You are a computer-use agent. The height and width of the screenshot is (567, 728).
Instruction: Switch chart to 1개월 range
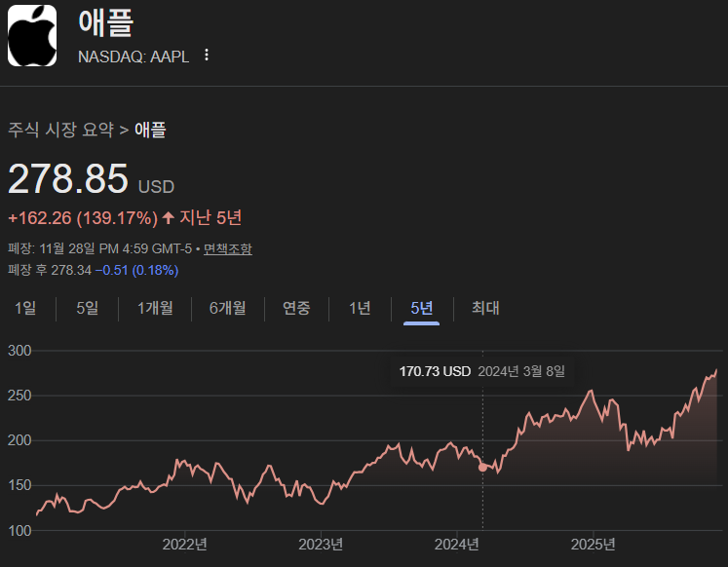tap(155, 308)
